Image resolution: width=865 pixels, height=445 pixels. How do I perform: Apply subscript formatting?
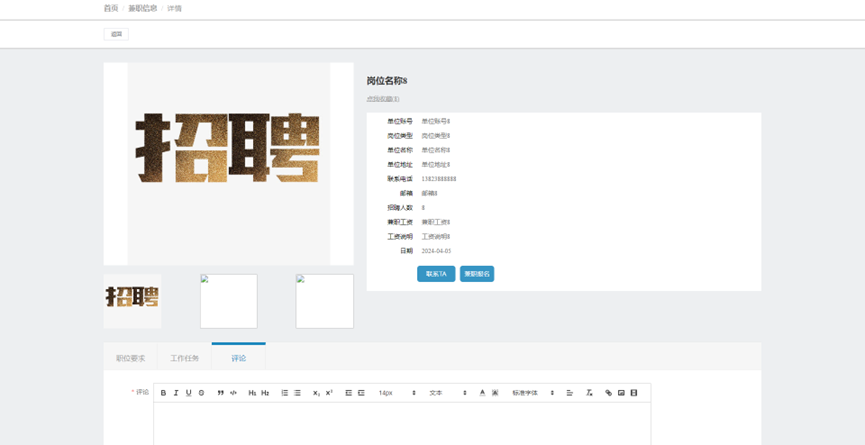(x=316, y=393)
